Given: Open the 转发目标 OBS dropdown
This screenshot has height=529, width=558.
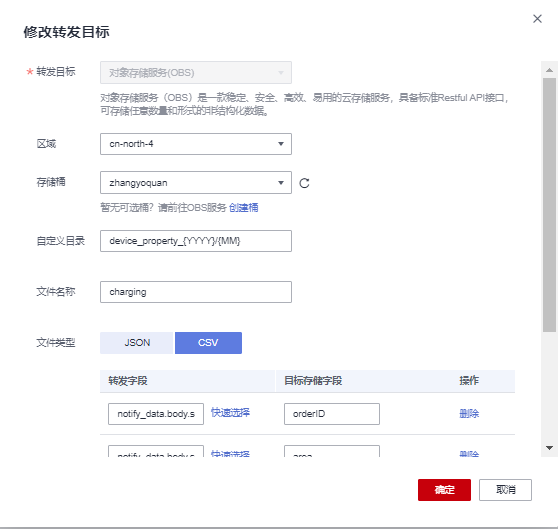Looking at the screenshot, I should [x=196, y=73].
